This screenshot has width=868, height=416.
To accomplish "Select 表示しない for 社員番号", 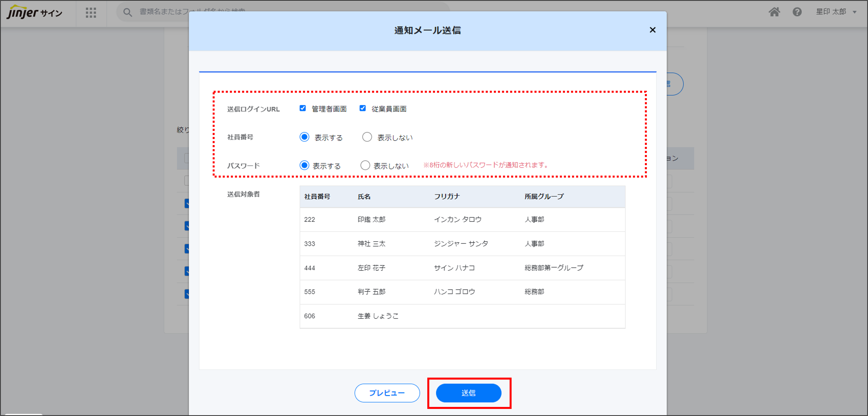I will (x=367, y=137).
